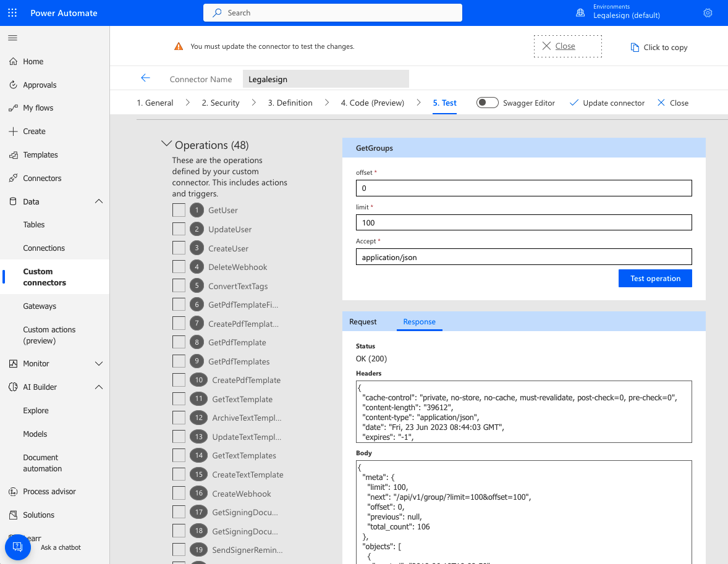Focus the top Search box

(x=332, y=13)
